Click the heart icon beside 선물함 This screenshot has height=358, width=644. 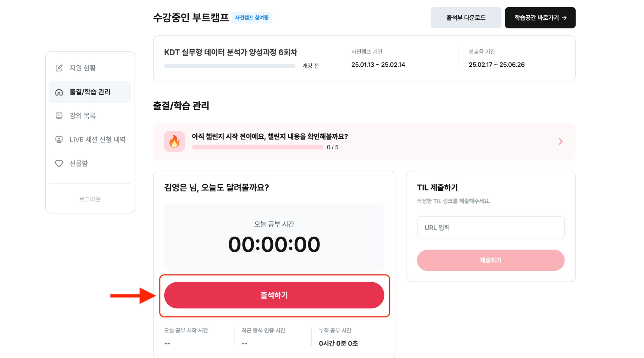click(59, 163)
